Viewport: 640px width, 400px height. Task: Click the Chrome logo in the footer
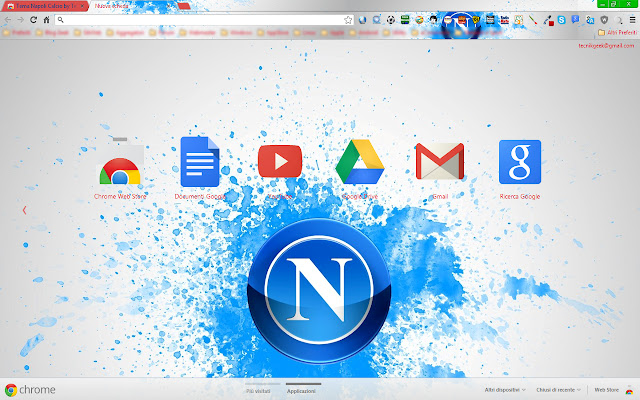[29, 390]
